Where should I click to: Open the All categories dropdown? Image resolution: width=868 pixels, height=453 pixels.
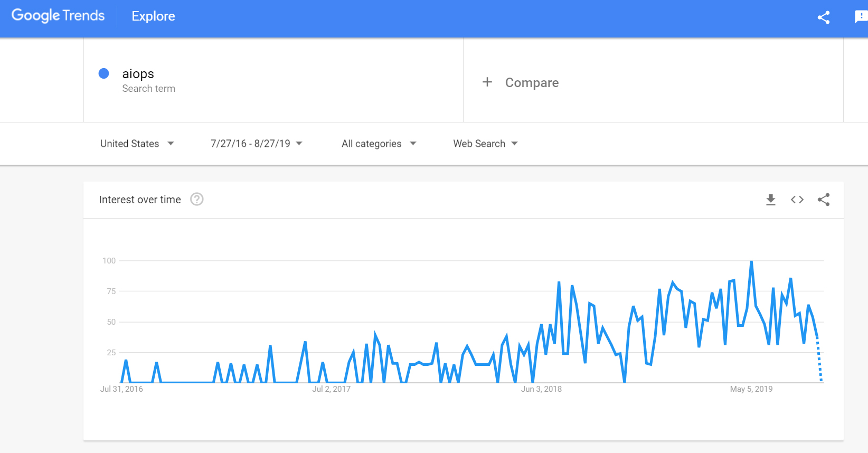click(x=379, y=144)
